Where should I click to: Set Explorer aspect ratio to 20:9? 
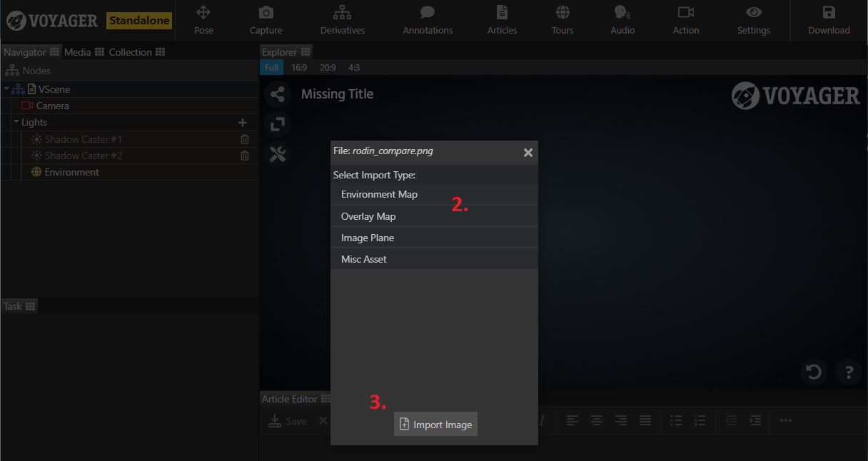pos(328,68)
